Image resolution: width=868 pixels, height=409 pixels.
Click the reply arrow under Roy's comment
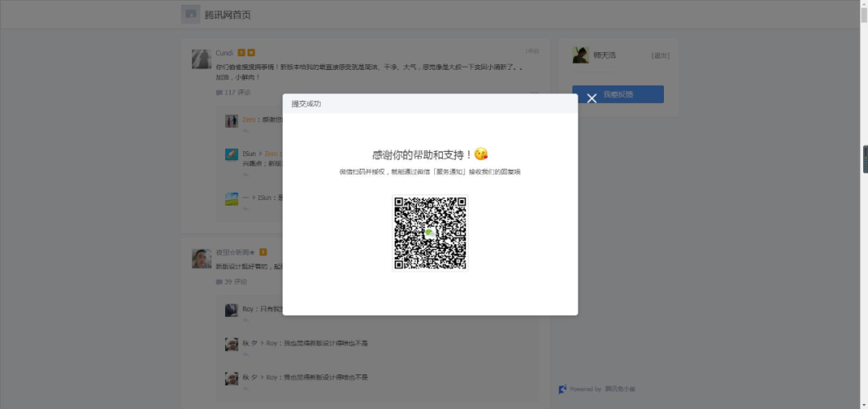pyautogui.click(x=246, y=320)
